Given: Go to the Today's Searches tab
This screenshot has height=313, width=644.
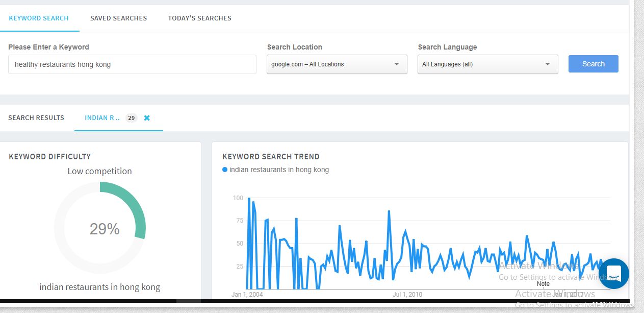Looking at the screenshot, I should point(199,18).
